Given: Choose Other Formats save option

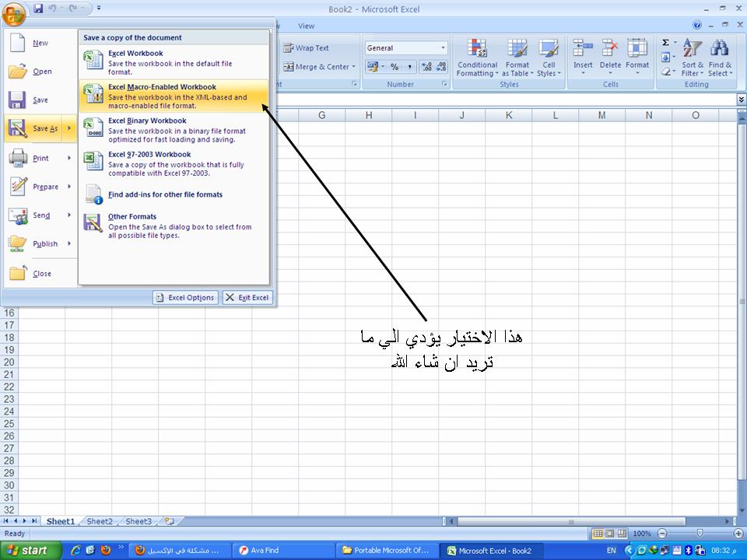Looking at the screenshot, I should tap(174, 226).
